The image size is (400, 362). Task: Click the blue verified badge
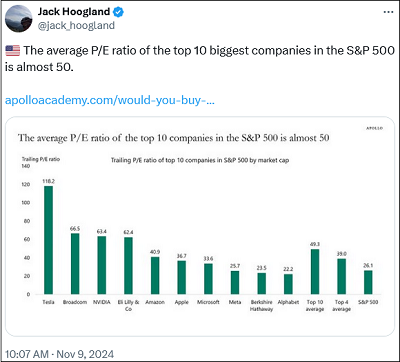click(118, 12)
